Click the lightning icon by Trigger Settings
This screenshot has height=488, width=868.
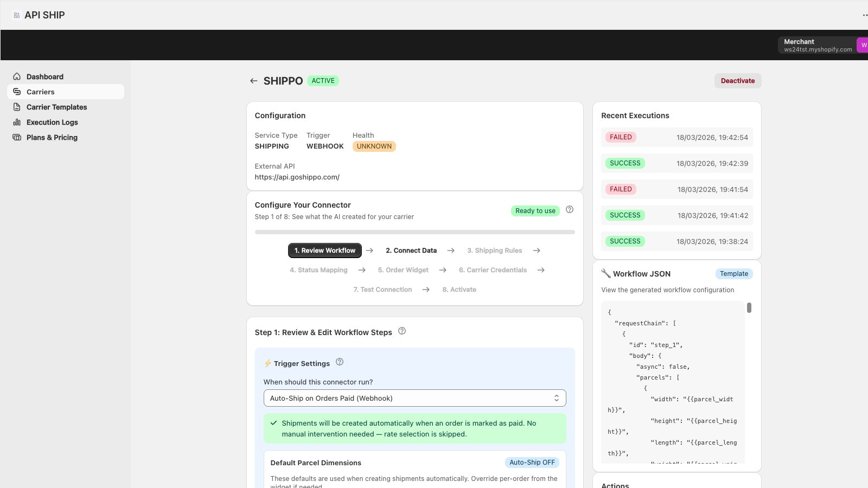267,363
